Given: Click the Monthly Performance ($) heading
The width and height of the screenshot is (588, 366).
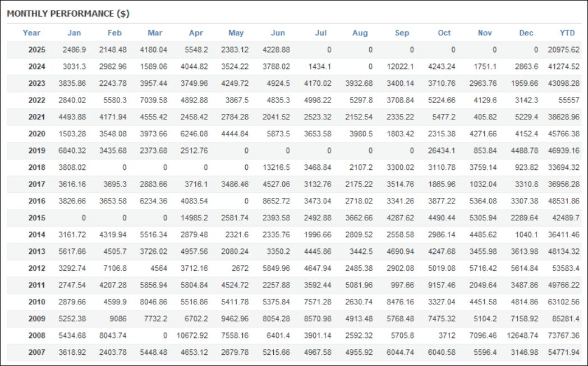Looking at the screenshot, I should [x=68, y=13].
